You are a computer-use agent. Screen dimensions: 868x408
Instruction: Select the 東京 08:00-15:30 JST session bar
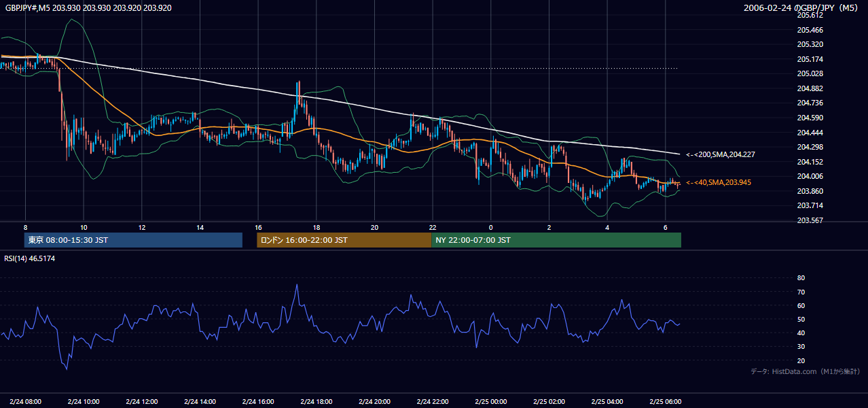click(x=133, y=240)
